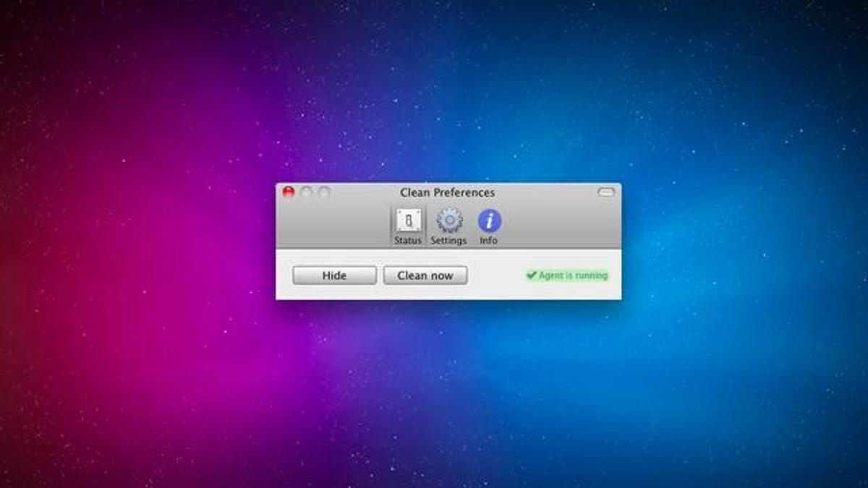Close the Clean Preferences window
Image resolution: width=868 pixels, height=488 pixels.
point(289,192)
